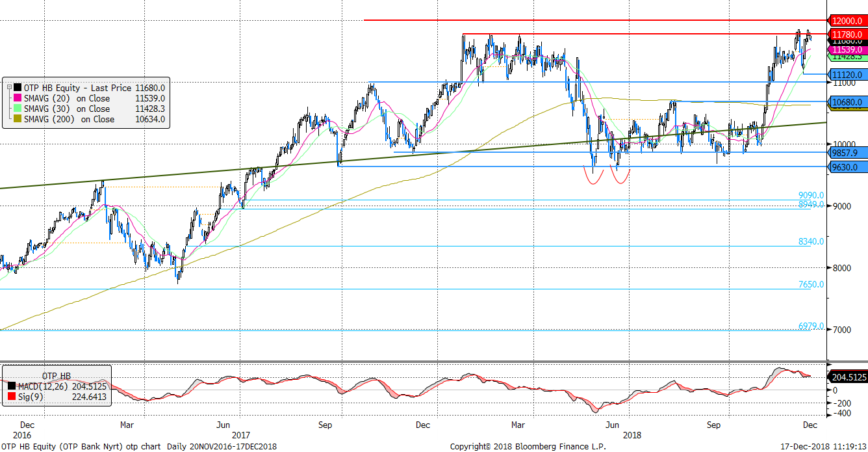Viewport: 868px width, 452px height.
Task: Click the '2018' year label on time axis
Action: [x=632, y=434]
